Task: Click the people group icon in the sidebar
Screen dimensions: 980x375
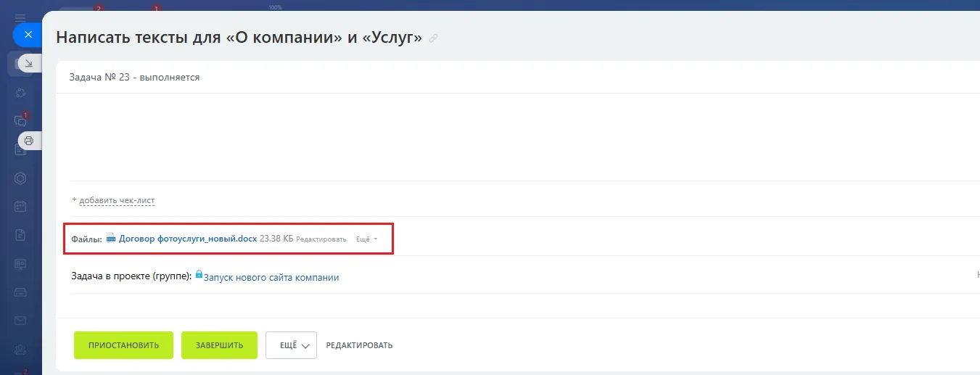Action: (20, 349)
